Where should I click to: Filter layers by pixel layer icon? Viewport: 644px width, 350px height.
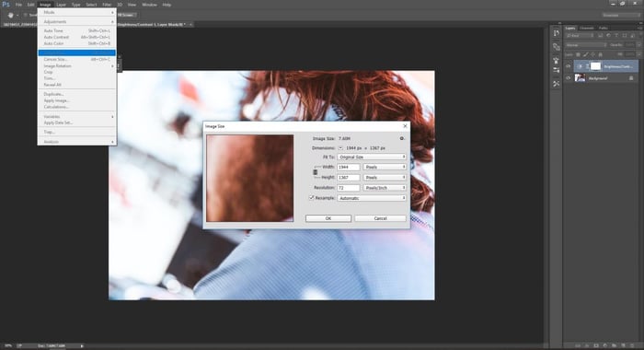pos(601,35)
